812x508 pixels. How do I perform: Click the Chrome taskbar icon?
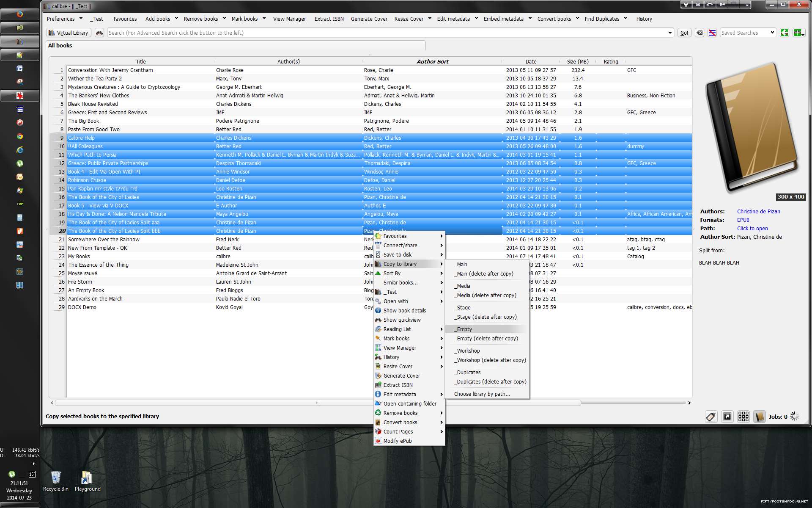[19, 136]
